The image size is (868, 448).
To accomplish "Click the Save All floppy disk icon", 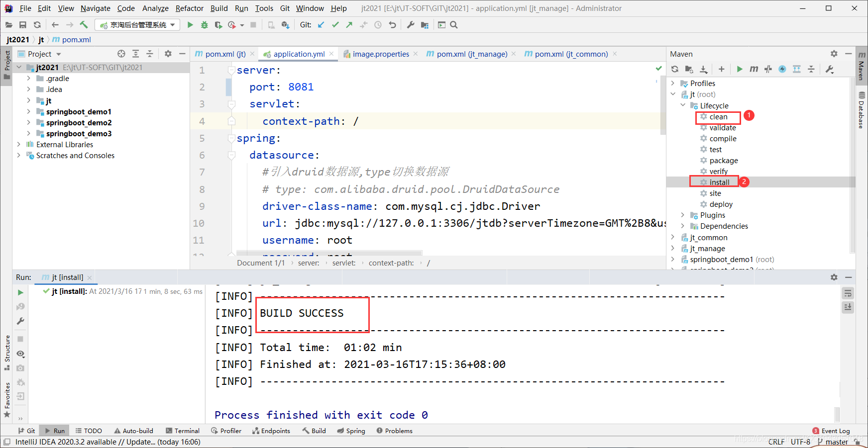I will click(23, 25).
